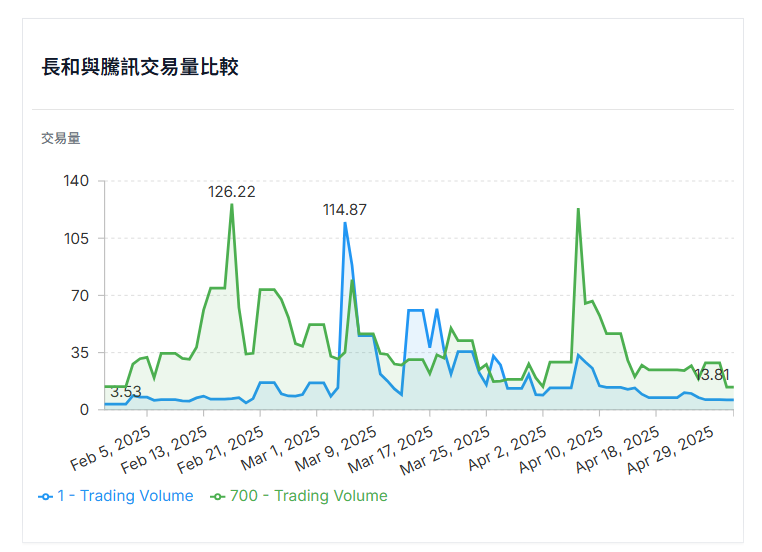
Task: Toggle the '700 - Trading Volume' legend entry
Action: coord(299,496)
